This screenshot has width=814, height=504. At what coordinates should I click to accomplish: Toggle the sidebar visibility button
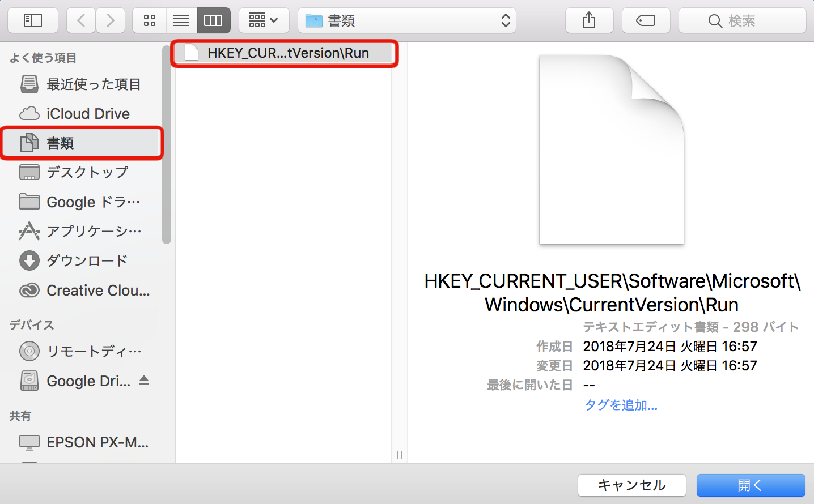coord(33,21)
